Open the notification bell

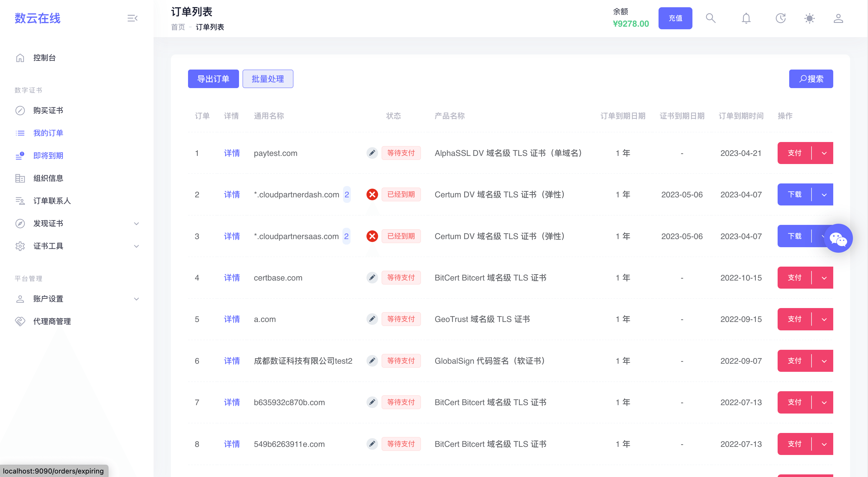click(x=746, y=18)
